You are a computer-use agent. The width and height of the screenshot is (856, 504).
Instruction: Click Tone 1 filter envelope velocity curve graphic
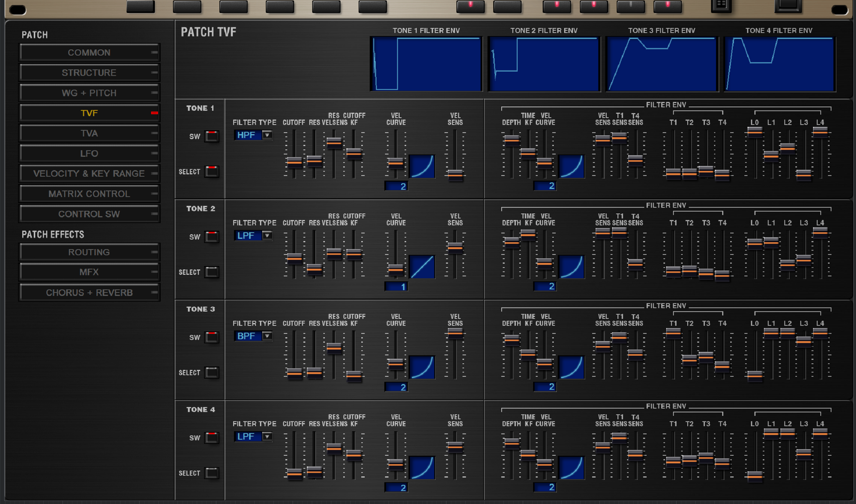pyautogui.click(x=571, y=166)
